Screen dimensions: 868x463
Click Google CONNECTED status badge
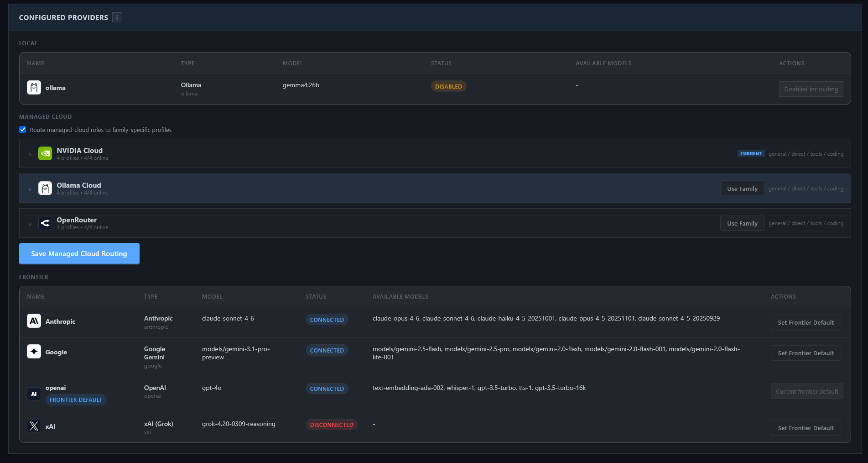point(327,350)
